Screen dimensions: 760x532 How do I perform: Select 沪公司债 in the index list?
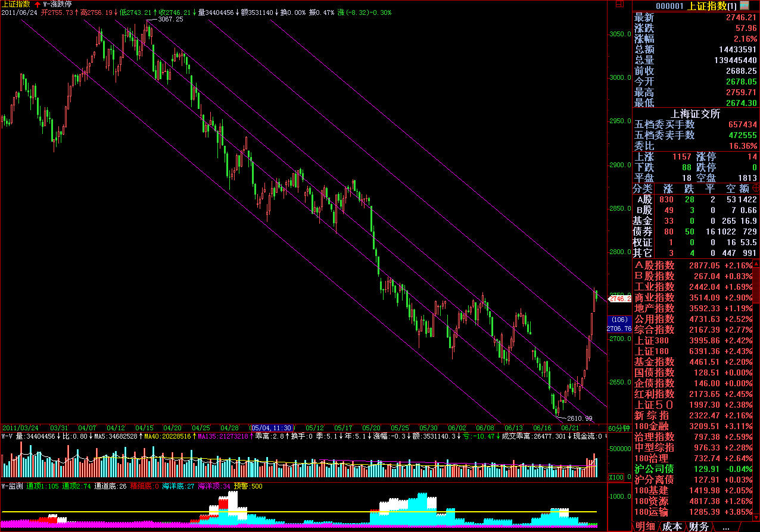click(654, 469)
